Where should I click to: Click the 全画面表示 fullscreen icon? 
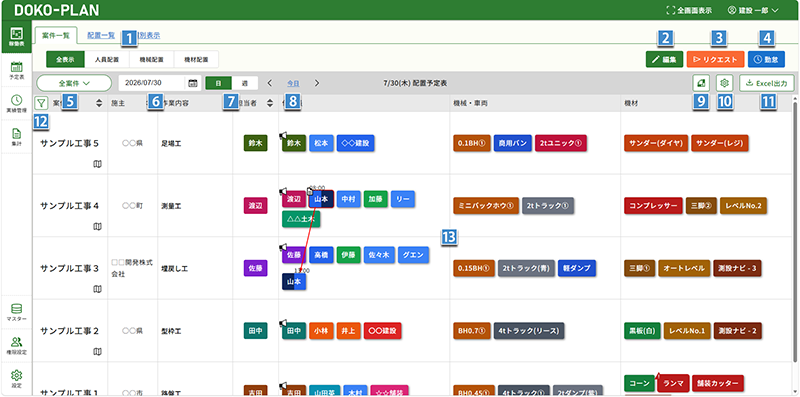670,10
